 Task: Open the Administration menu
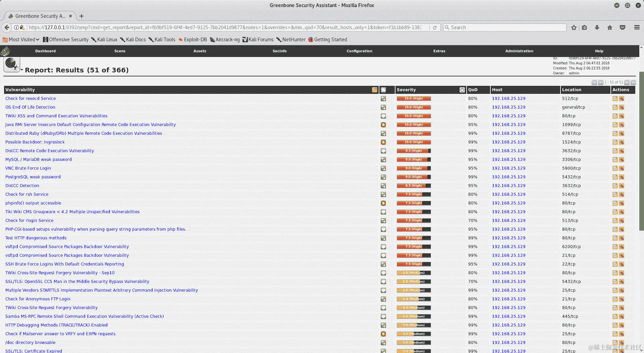(519, 51)
